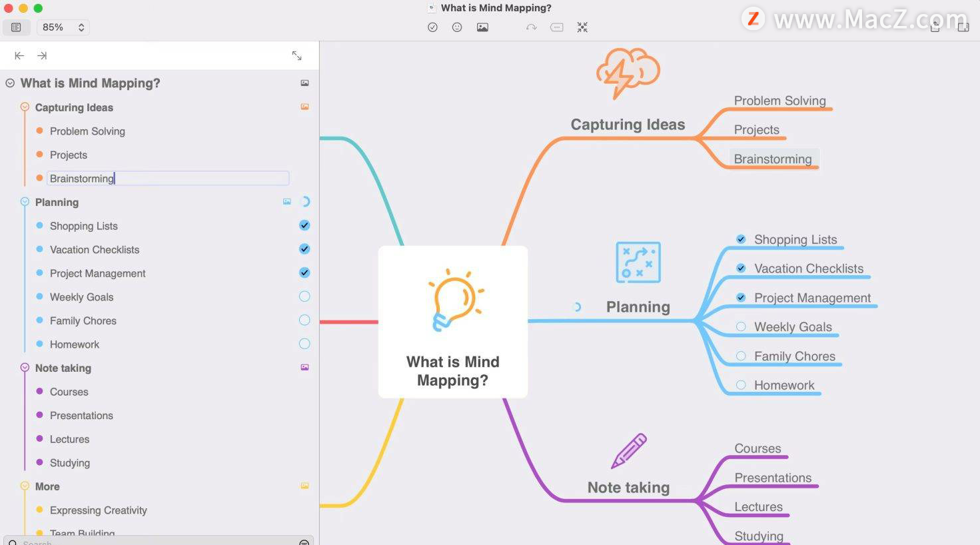
Task: Select Projects node on map
Action: click(x=757, y=130)
